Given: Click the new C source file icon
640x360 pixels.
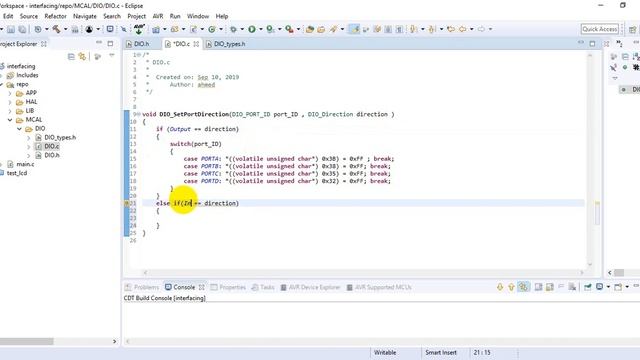Looking at the screenshot, I should point(194,29).
